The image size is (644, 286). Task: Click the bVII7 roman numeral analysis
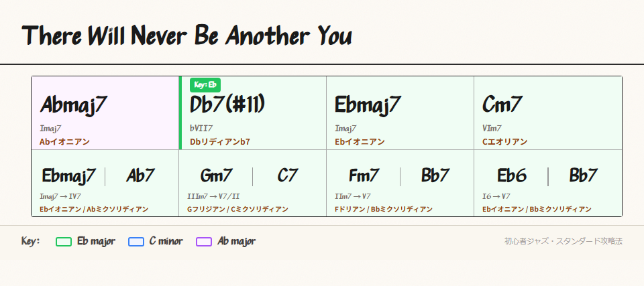(x=201, y=129)
